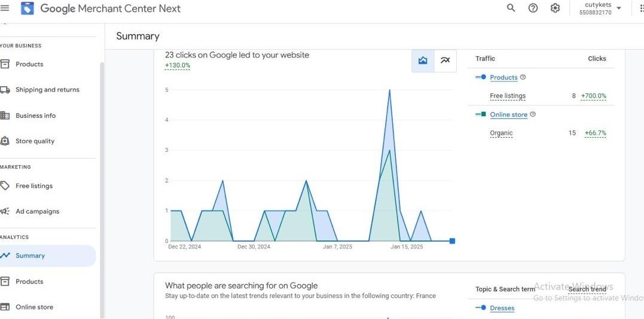This screenshot has height=319, width=644.
Task: Open the hamburger main menu
Action: [x=5, y=8]
